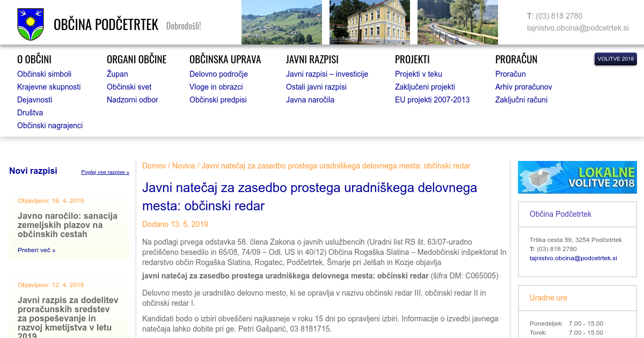
Task: Navigate to Domov in the breadcrumb
Action: (x=154, y=166)
